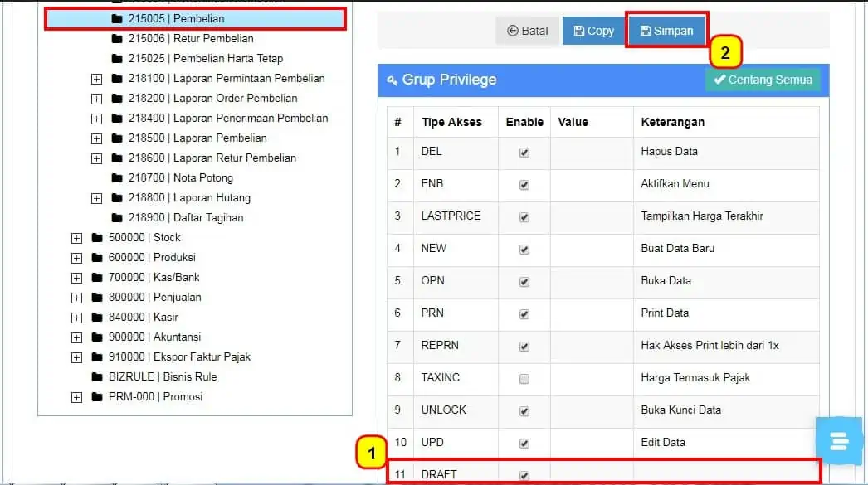This screenshot has height=485, width=868.
Task: Click folder icon beside 840000 Kasir
Action: 97,318
